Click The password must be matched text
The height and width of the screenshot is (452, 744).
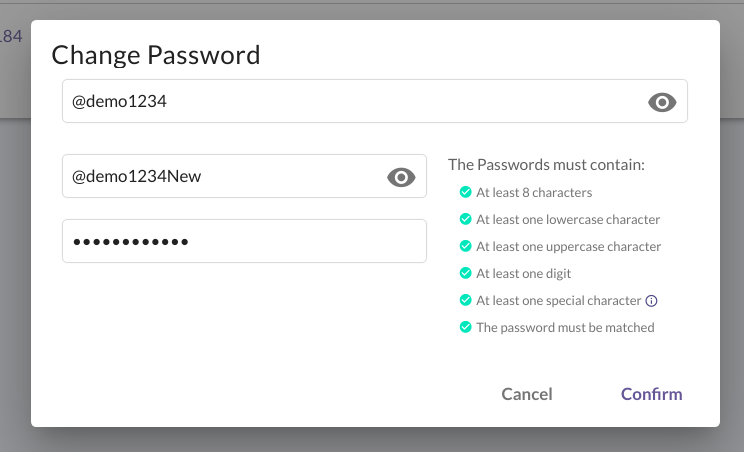[x=565, y=327]
